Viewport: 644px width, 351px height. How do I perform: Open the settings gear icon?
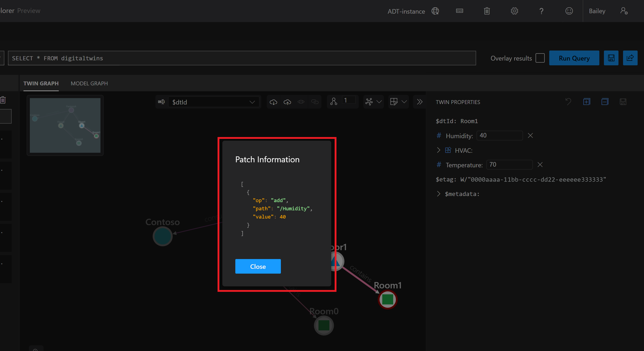coord(514,11)
